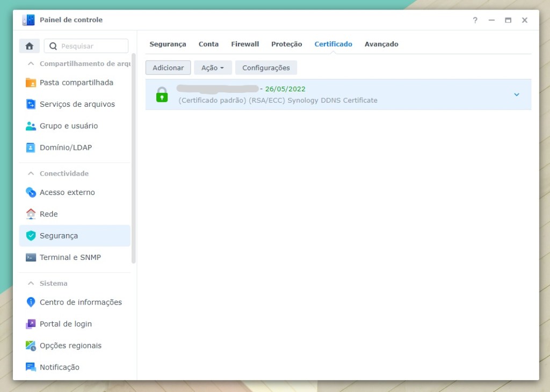Collapse the Sistema section

coord(31,283)
